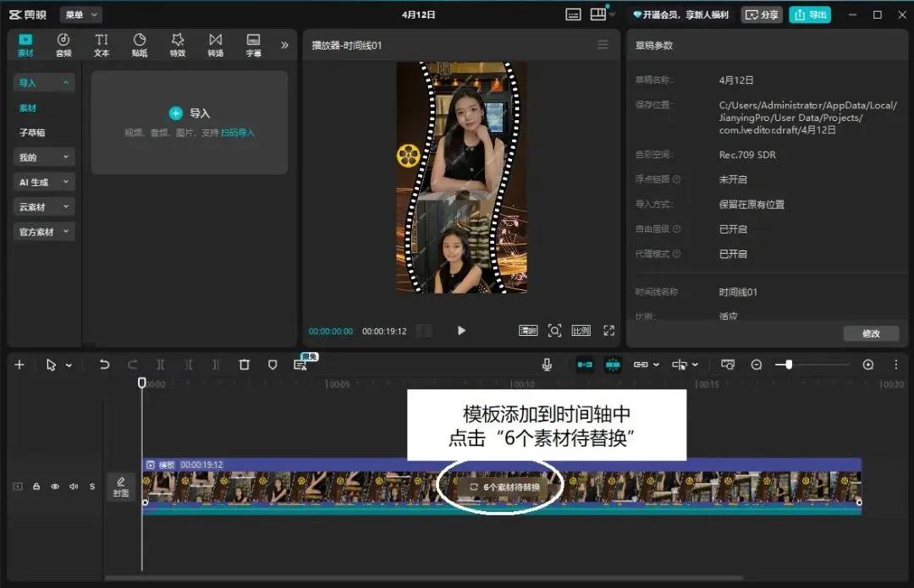Screen dimensions: 914x588
Task: Open the 比例 aspect ratio button
Action: pos(581,331)
